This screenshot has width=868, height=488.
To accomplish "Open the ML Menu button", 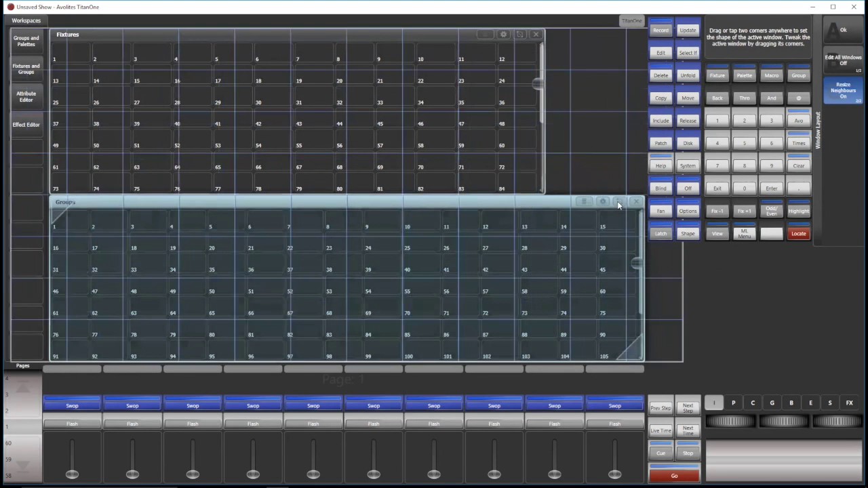I will pos(744,233).
